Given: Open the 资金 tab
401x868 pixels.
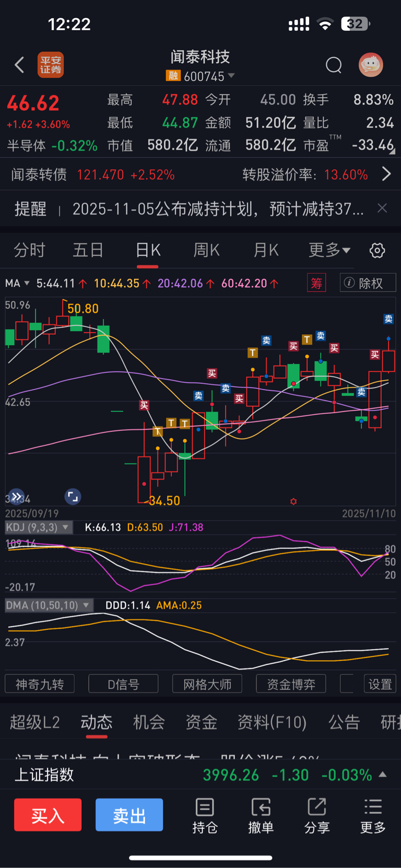Looking at the screenshot, I should point(201,722).
